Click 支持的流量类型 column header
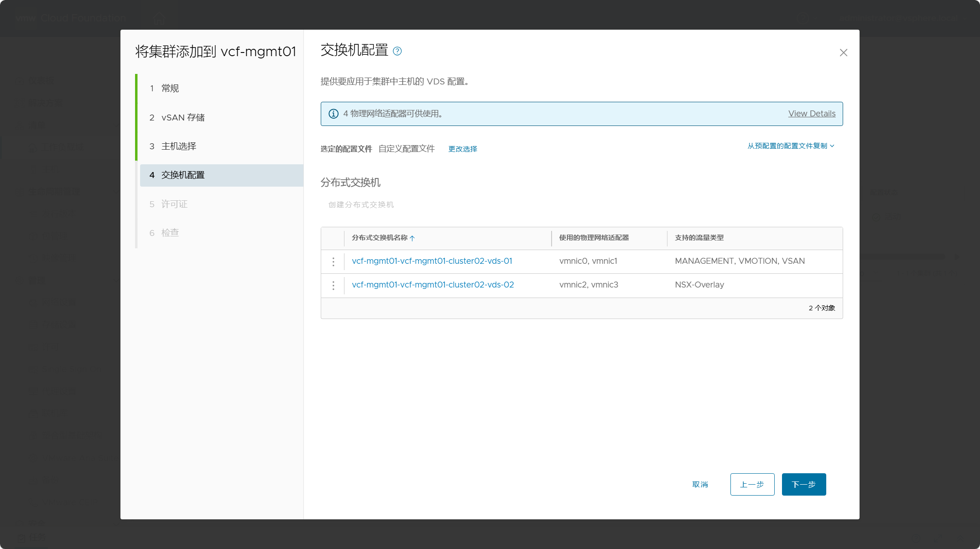 pyautogui.click(x=699, y=238)
